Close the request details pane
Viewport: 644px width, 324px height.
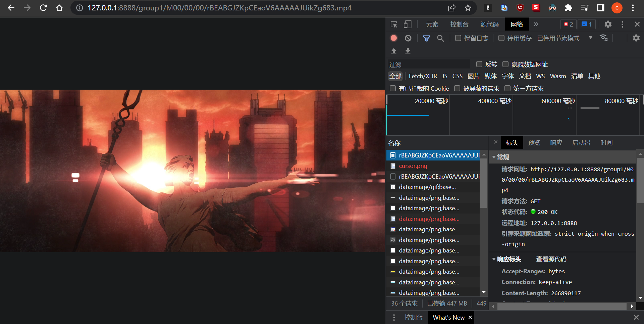pos(496,142)
